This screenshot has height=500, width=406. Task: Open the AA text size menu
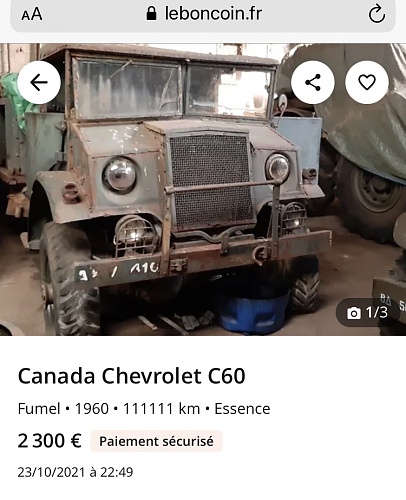click(32, 14)
